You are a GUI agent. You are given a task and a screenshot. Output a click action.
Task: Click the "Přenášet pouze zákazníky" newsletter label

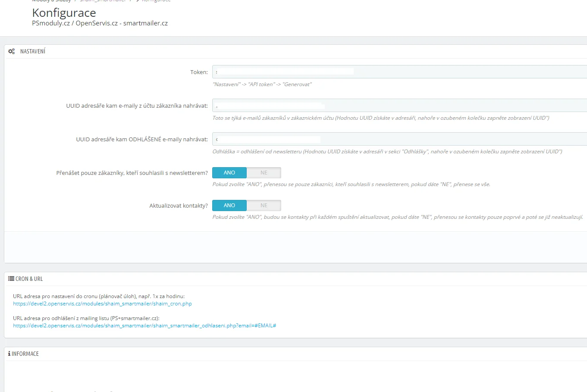tap(132, 173)
